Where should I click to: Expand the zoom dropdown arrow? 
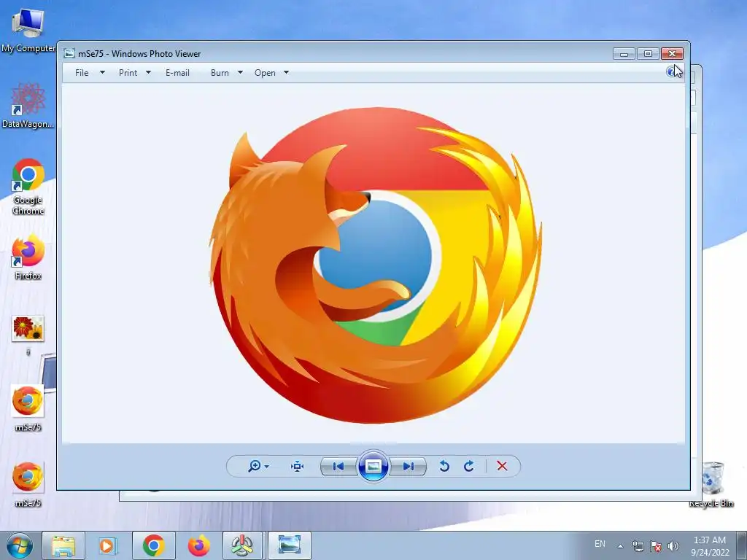point(267,466)
